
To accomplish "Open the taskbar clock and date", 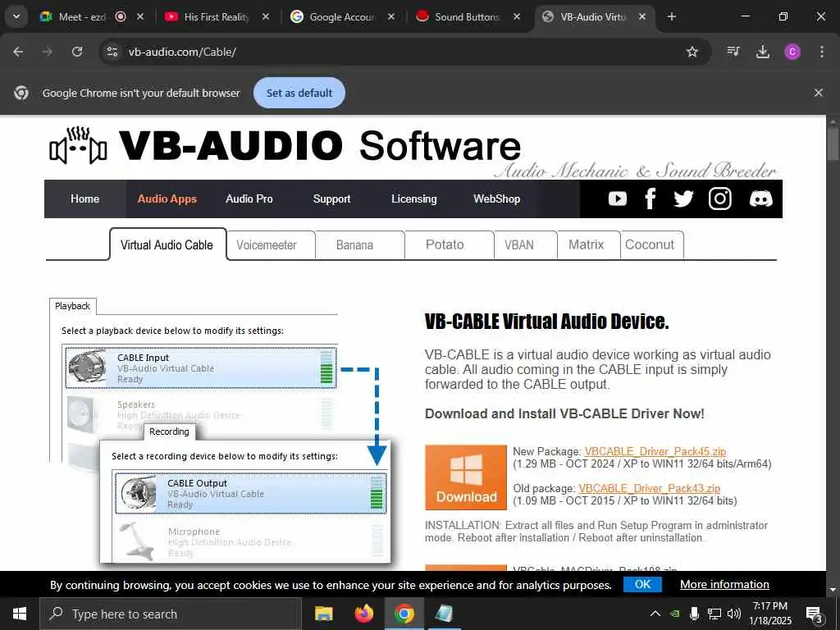I will tap(769, 614).
